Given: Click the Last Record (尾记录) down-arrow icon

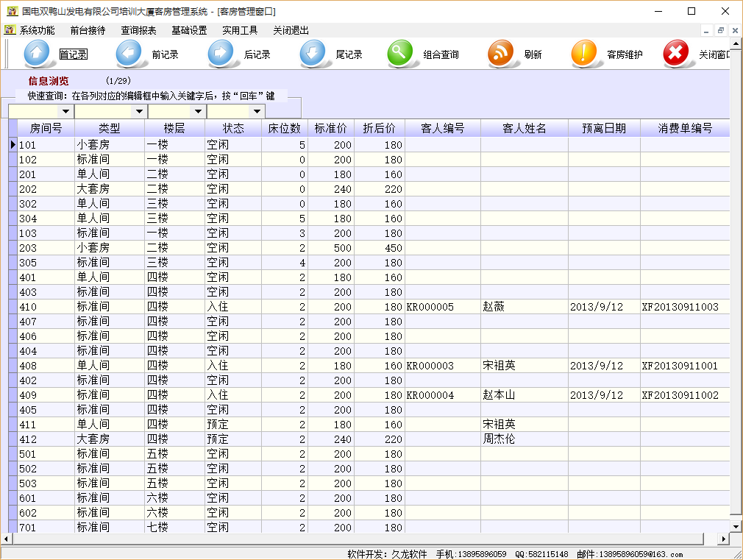Looking at the screenshot, I should (313, 54).
